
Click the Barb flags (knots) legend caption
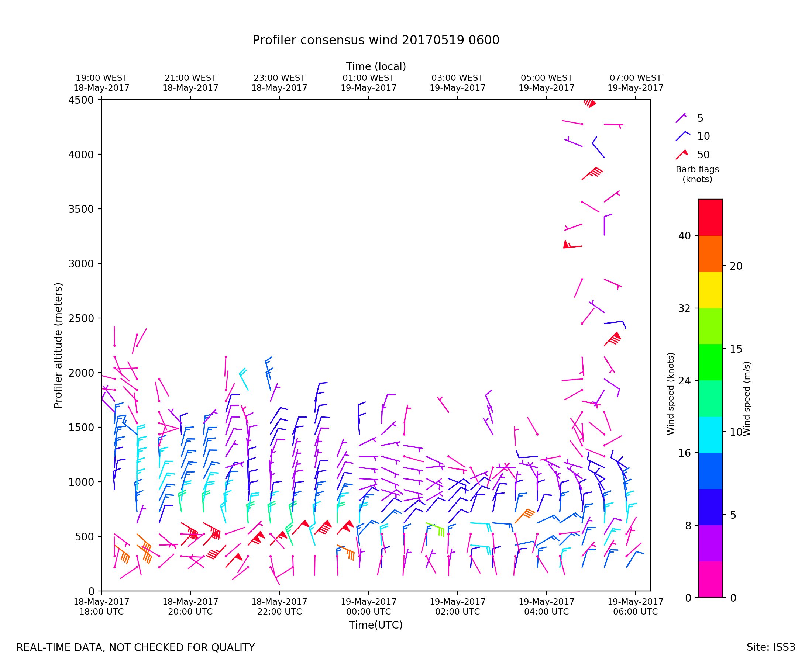coord(697,174)
